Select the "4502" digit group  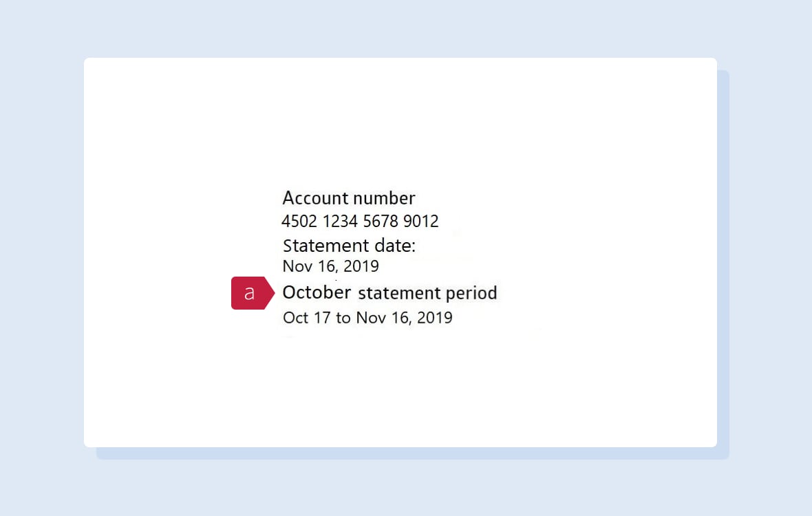299,222
